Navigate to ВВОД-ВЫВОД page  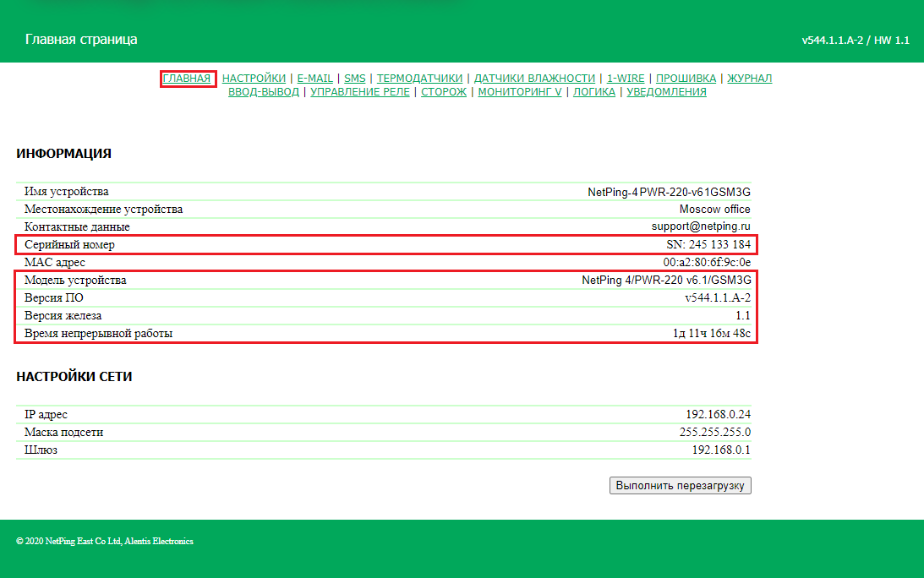click(x=264, y=92)
